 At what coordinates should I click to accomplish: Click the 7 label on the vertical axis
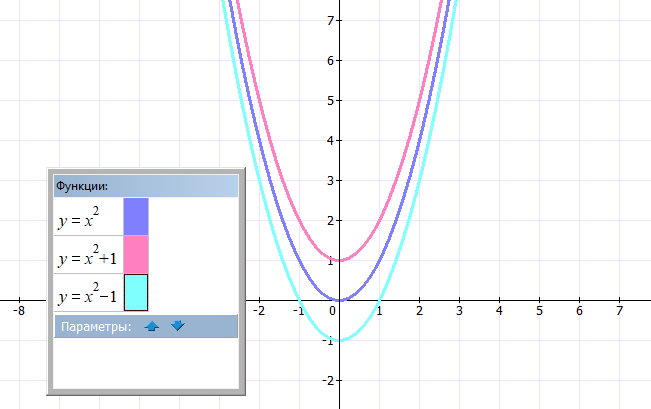click(x=329, y=20)
